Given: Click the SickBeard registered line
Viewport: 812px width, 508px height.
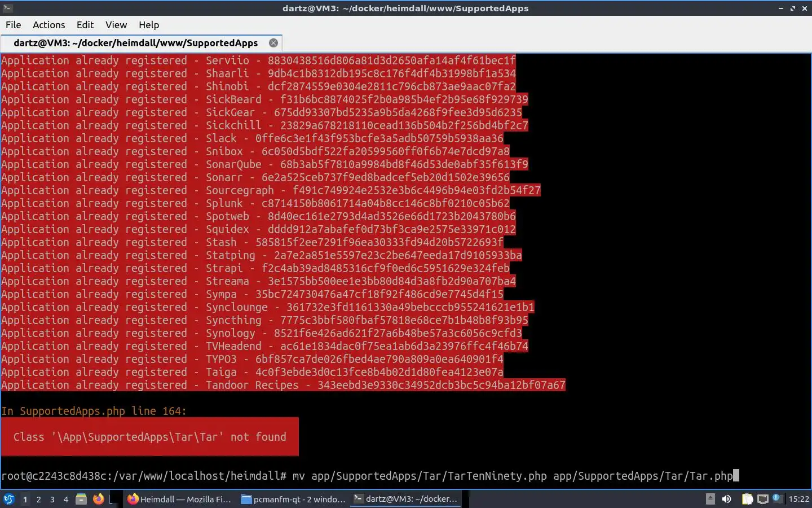Looking at the screenshot, I should pos(264,99).
